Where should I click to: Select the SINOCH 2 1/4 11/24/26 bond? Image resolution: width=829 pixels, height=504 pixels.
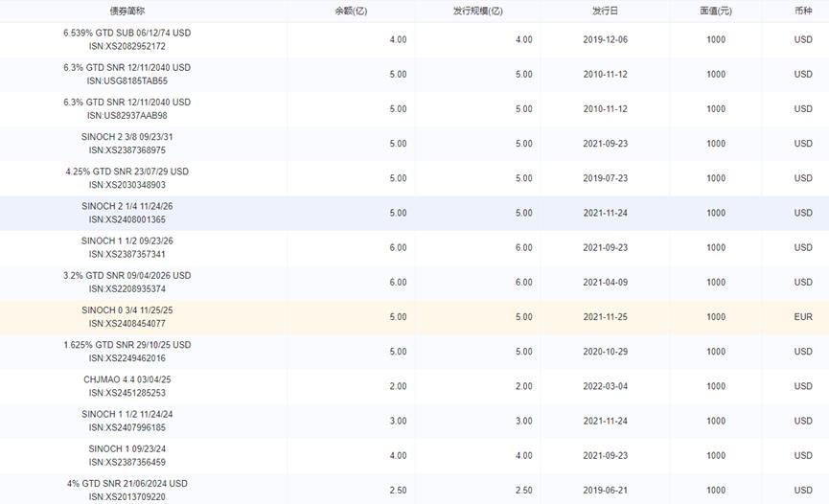(x=127, y=206)
